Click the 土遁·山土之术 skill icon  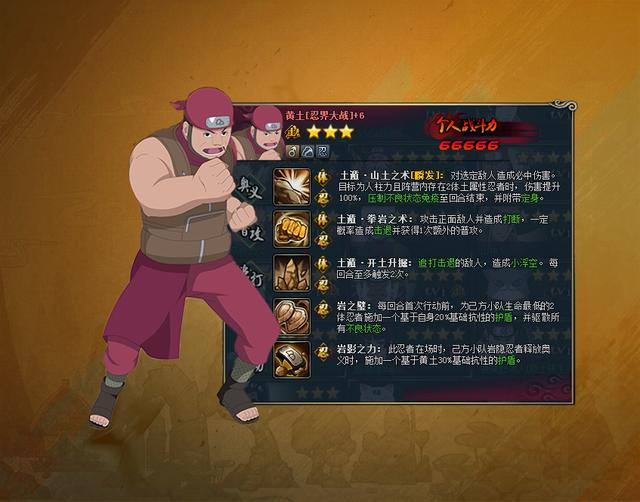[292, 187]
